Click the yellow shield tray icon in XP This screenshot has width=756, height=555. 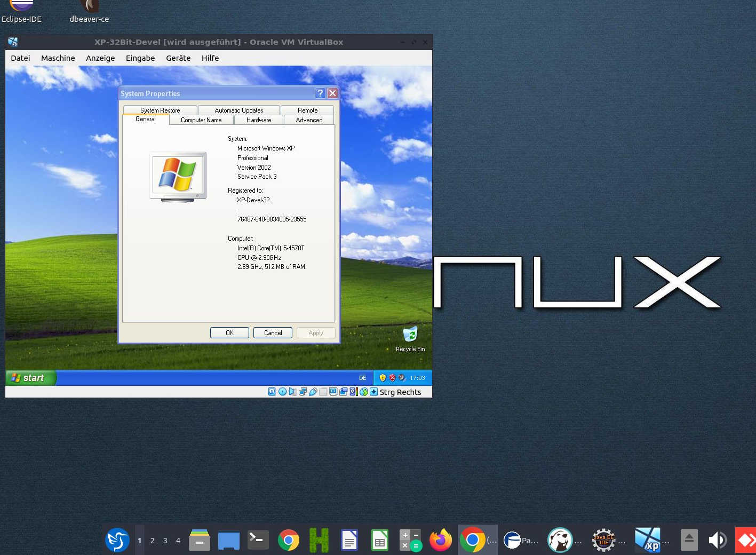(x=383, y=378)
